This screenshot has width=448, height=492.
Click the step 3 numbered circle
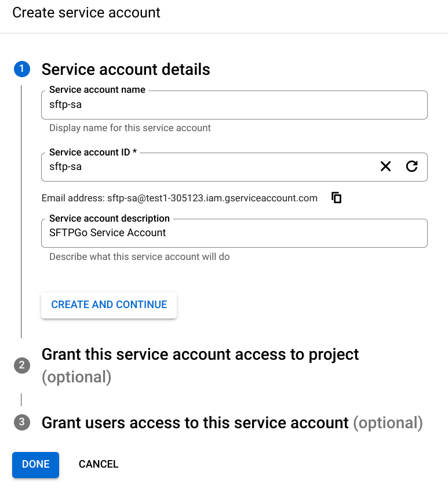click(21, 422)
